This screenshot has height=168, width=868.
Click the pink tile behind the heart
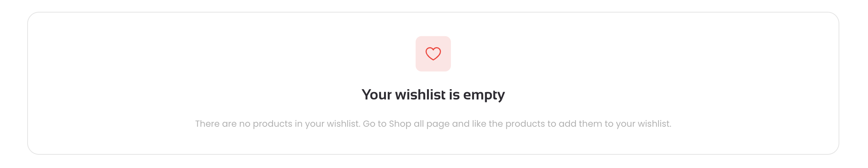433,54
